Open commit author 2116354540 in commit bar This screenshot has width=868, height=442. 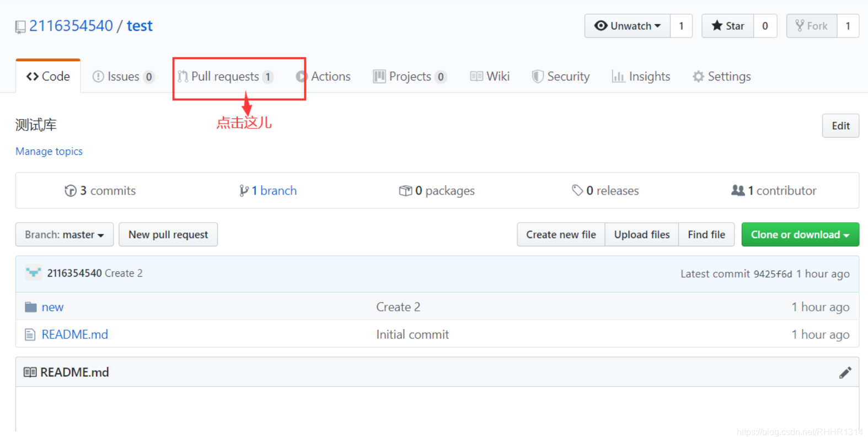click(74, 273)
